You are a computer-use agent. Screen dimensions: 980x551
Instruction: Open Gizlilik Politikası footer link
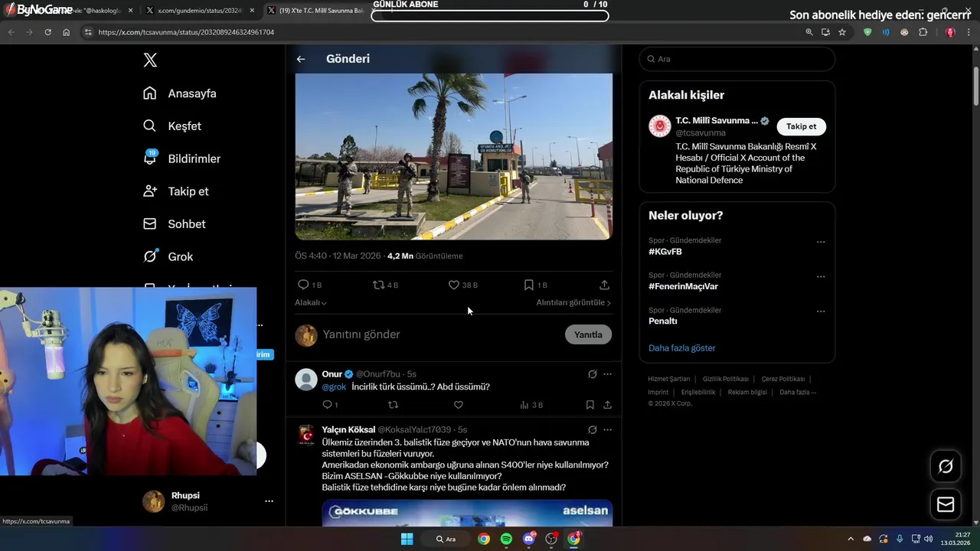coord(726,379)
